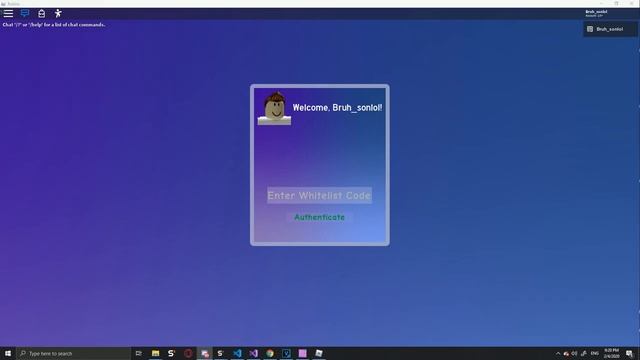
Task: Open the taskbar clock and date
Action: point(611,353)
